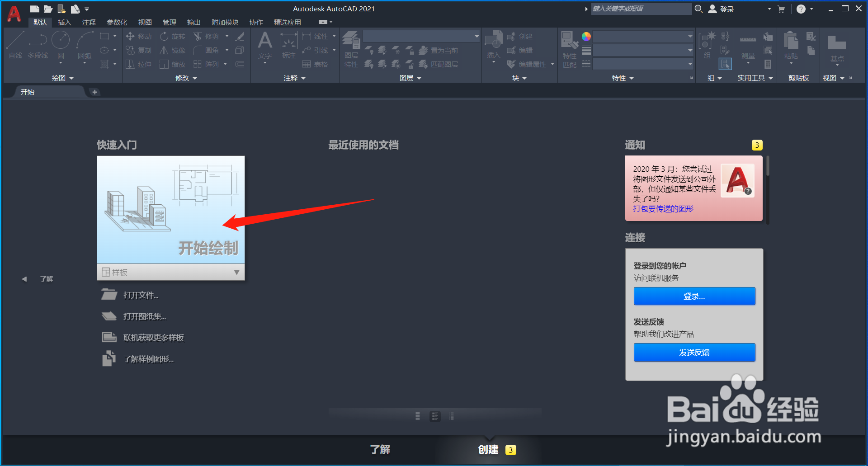
Task: Expand the Properties (特性) panel
Action: pyautogui.click(x=623, y=78)
